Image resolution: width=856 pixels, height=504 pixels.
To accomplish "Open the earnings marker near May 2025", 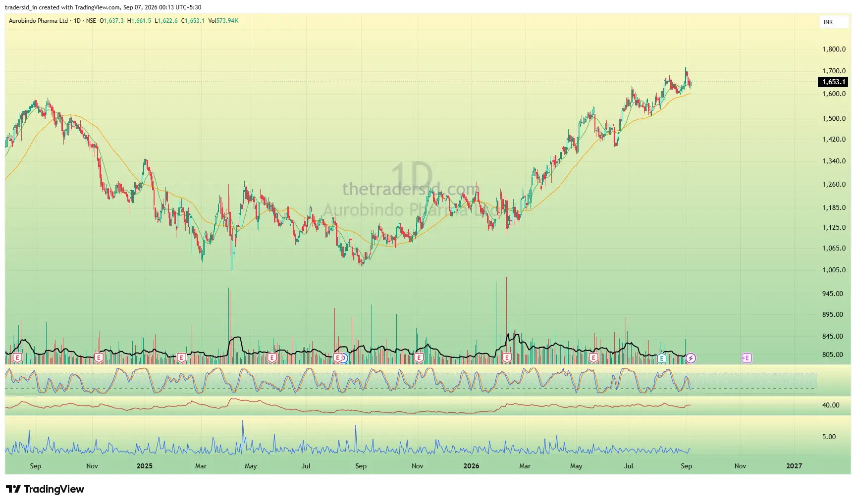I will click(x=271, y=357).
